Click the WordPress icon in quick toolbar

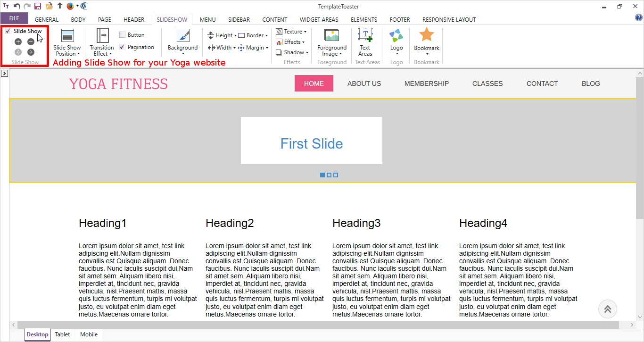pos(84,6)
